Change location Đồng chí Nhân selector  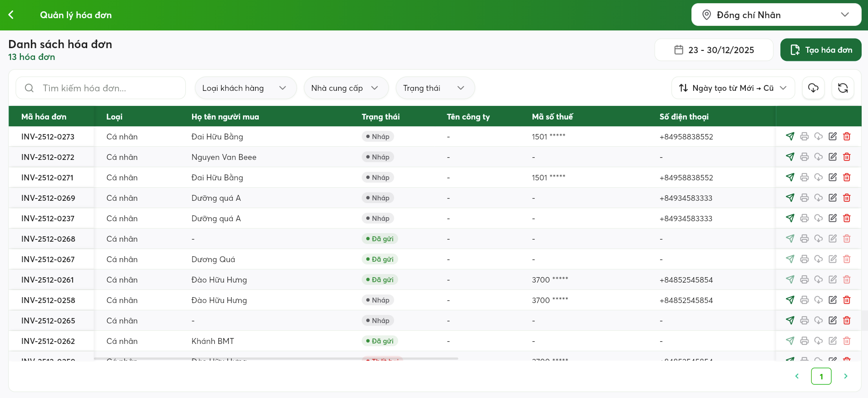776,15
